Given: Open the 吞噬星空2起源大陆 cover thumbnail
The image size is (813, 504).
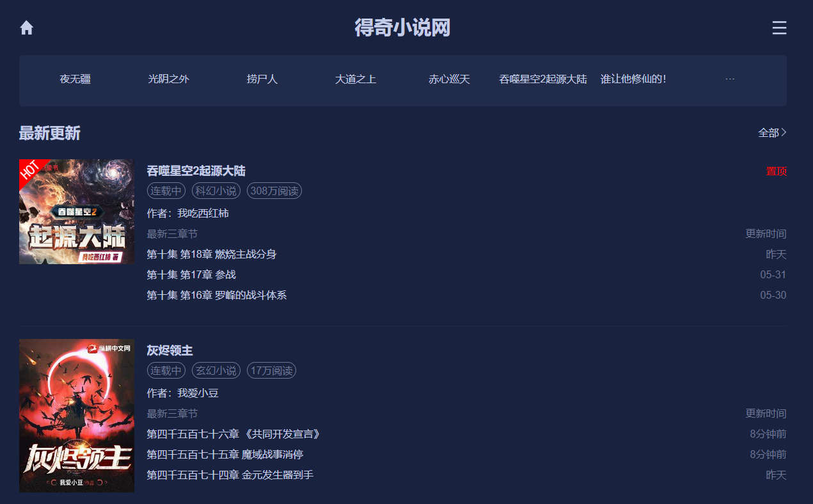Looking at the screenshot, I should [x=77, y=212].
